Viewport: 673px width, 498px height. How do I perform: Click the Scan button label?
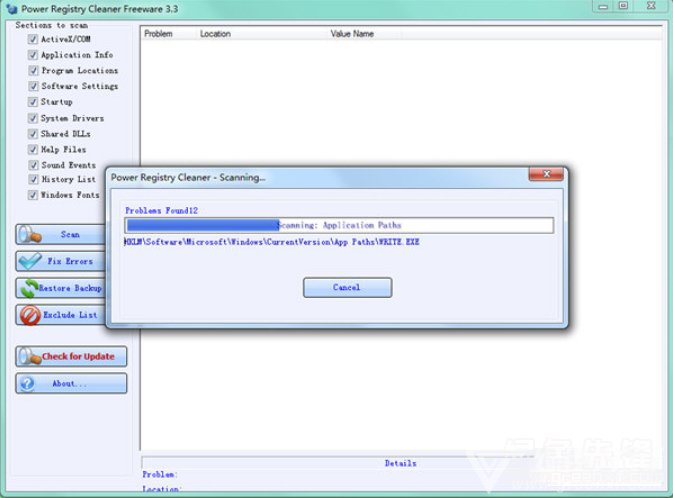tap(70, 234)
